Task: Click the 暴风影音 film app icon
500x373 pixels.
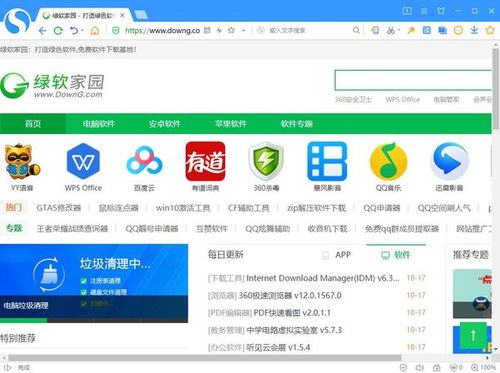Action: pos(327,161)
